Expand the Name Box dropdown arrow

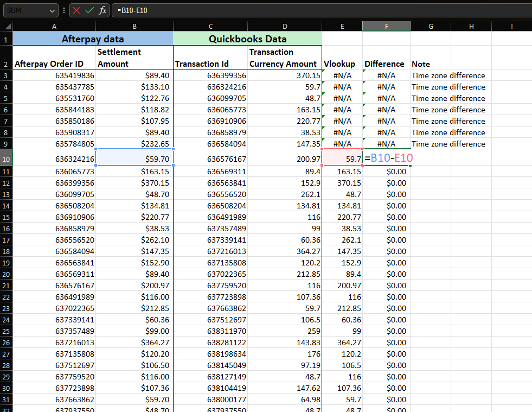pos(52,10)
